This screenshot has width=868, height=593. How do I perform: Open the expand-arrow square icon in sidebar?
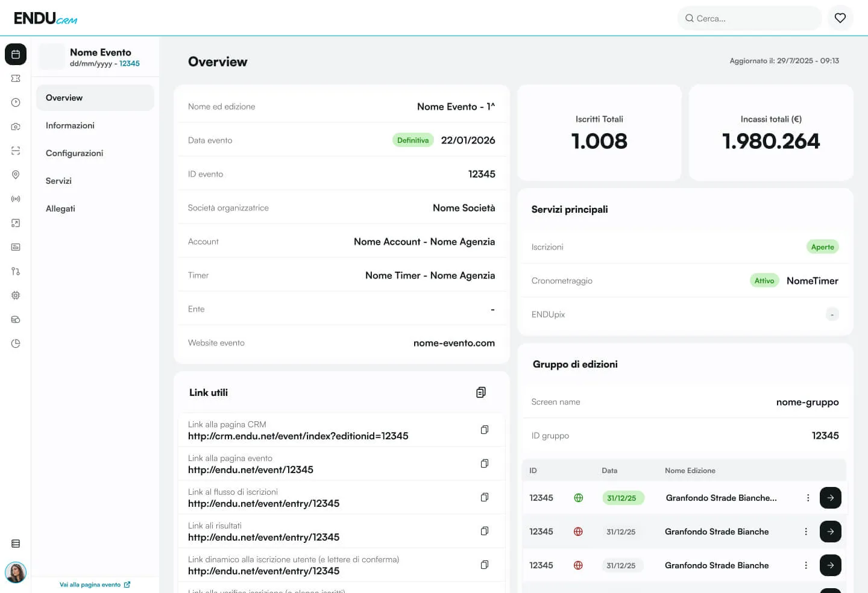pyautogui.click(x=16, y=223)
